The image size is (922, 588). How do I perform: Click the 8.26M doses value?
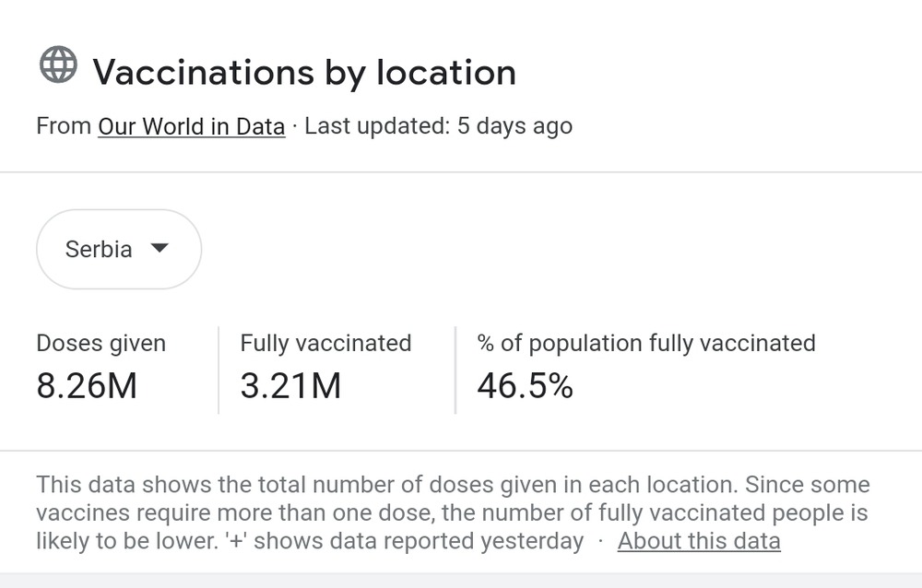tap(87, 385)
